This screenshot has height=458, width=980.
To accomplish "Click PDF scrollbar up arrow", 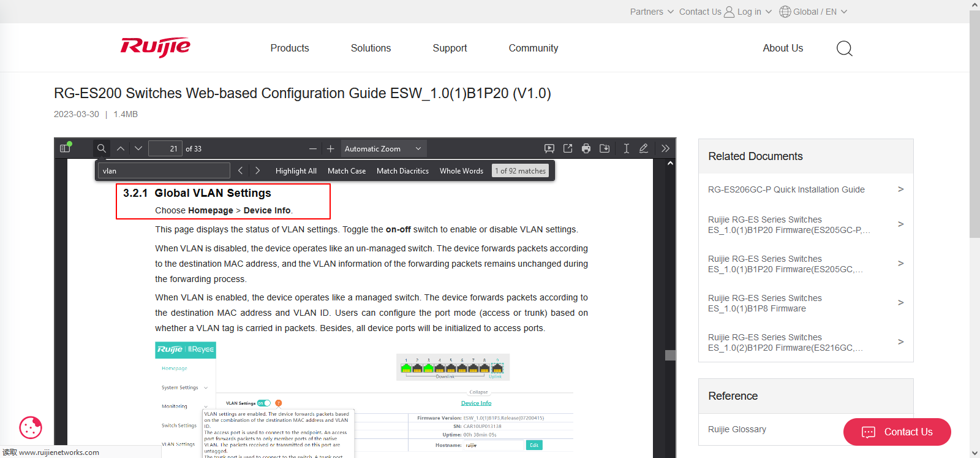I will coord(670,163).
